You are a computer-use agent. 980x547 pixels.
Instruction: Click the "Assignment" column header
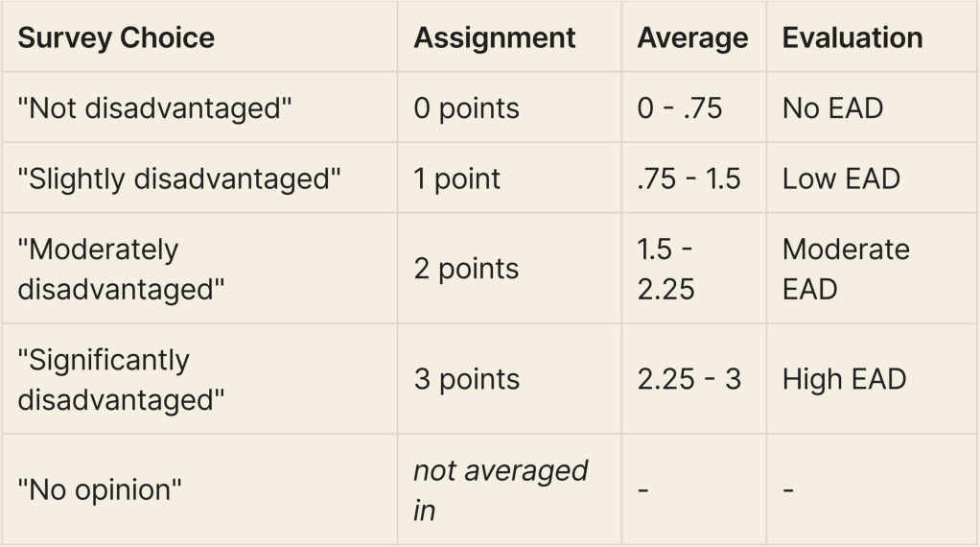pos(495,38)
